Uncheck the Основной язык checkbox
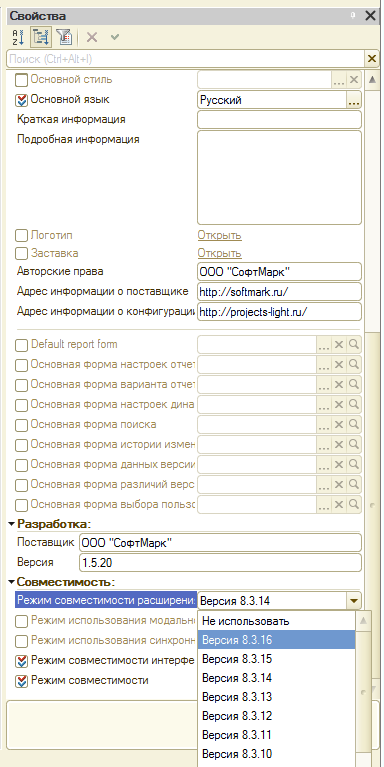Image resolution: width=384 pixels, height=767 pixels. coord(22,100)
